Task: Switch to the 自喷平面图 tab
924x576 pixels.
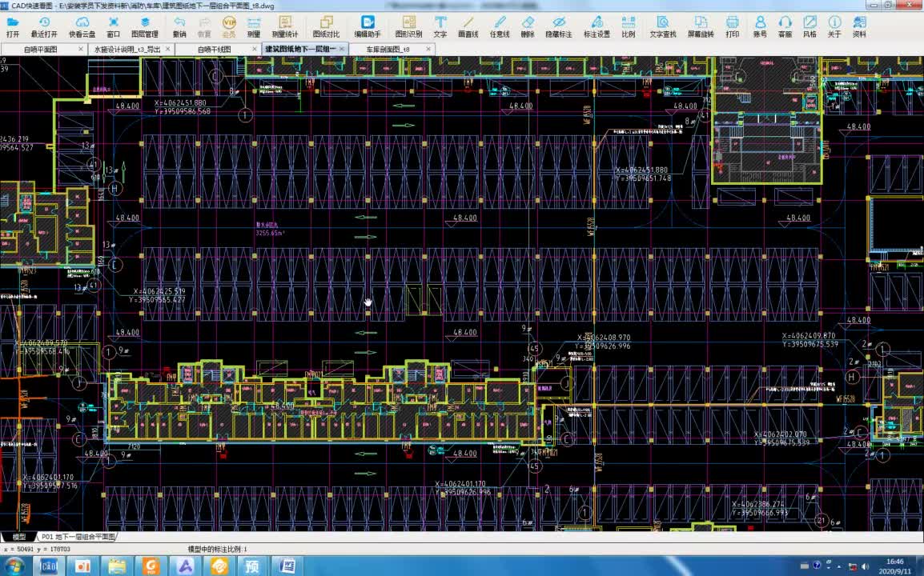Action: pos(41,50)
